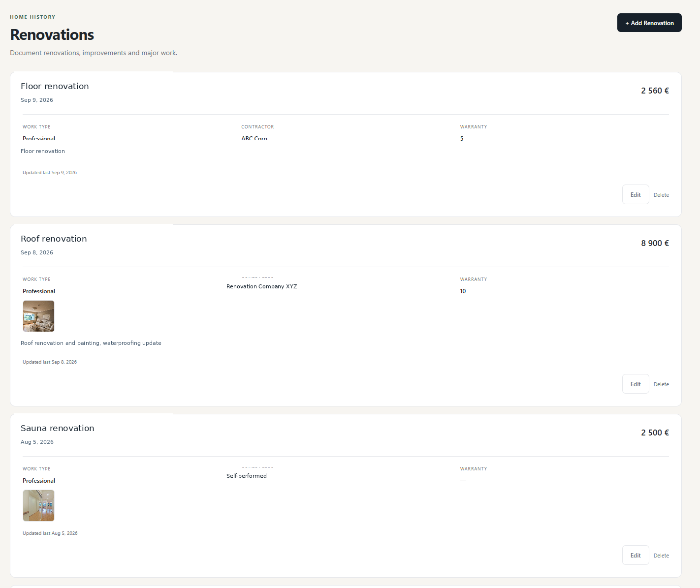Select the Roof renovation card title
The height and width of the screenshot is (588, 700).
[x=54, y=239]
